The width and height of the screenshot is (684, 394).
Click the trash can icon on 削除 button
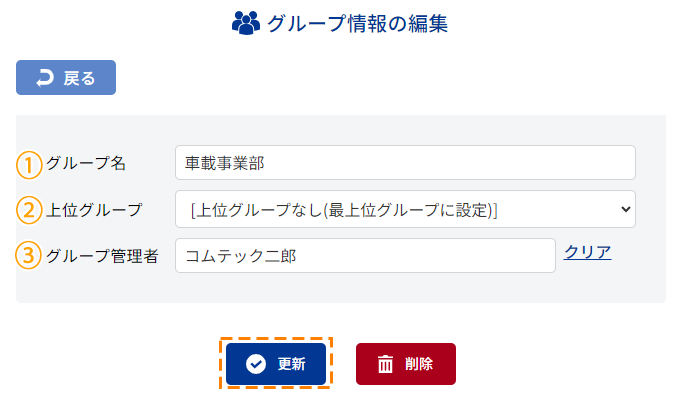click(x=385, y=364)
